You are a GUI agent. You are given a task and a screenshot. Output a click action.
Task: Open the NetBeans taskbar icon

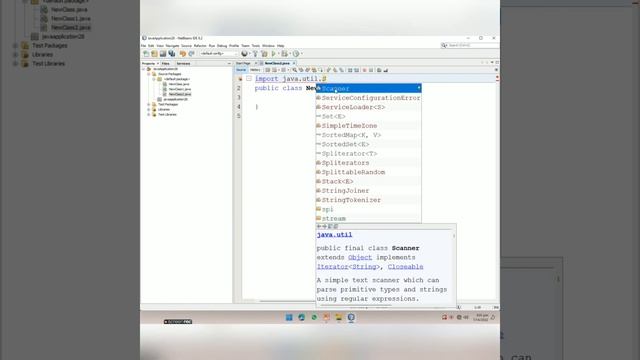click(351, 318)
